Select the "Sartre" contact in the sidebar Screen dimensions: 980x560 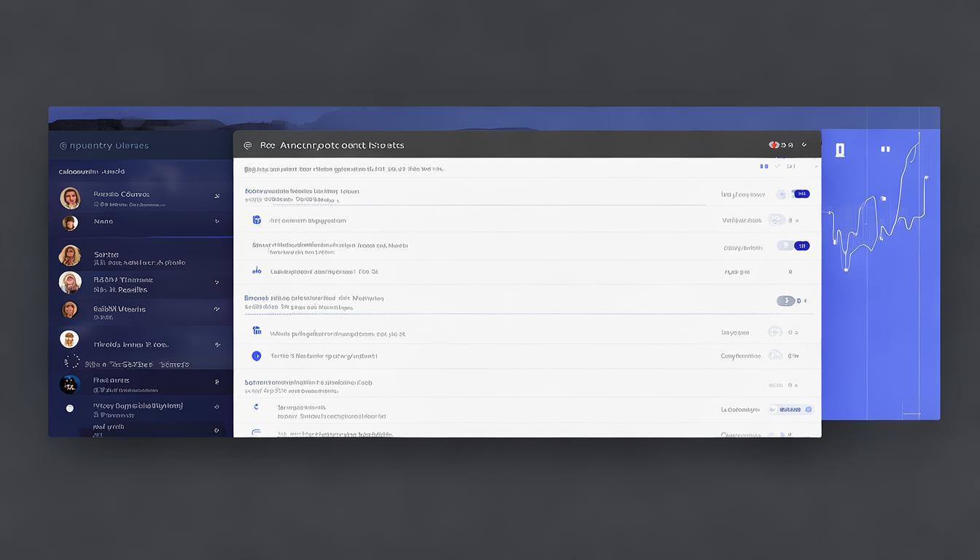(x=106, y=254)
